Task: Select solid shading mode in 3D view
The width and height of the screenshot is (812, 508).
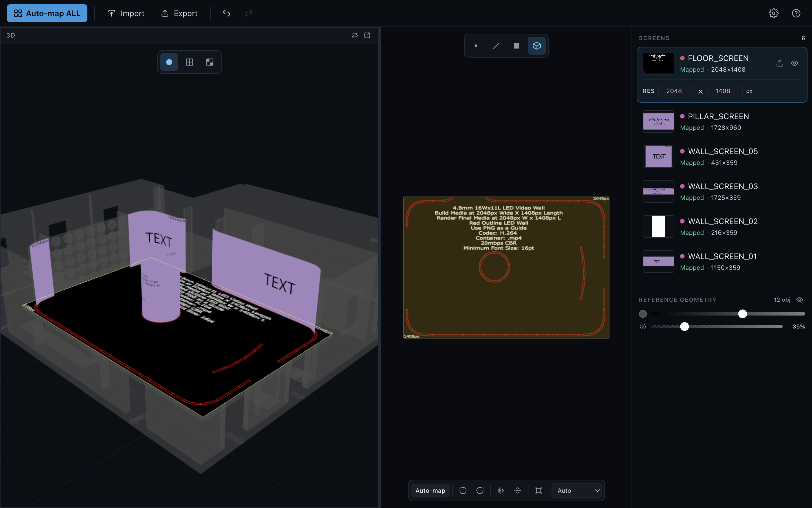Action: [169, 62]
